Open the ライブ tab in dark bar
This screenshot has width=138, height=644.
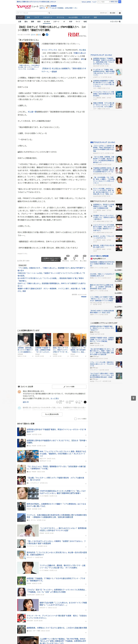pyautogui.click(x=37, y=17)
